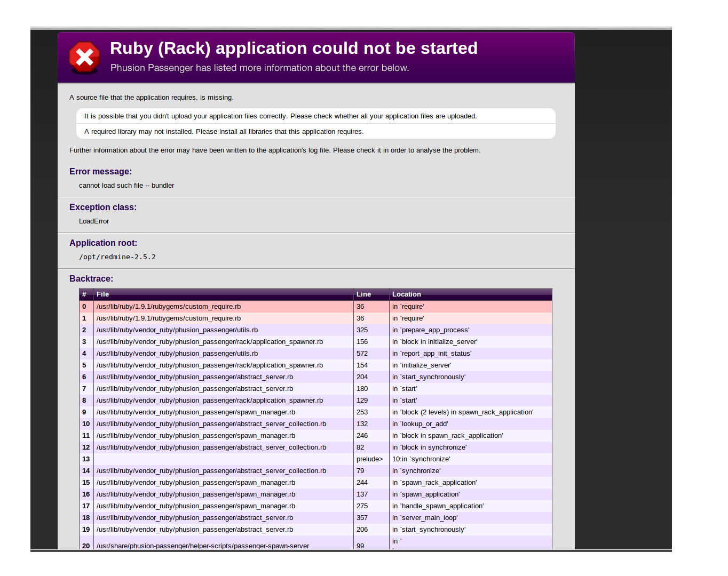Click the "Ruby (Rack) application could not be started" heading
The image size is (728, 576).
[x=294, y=49]
